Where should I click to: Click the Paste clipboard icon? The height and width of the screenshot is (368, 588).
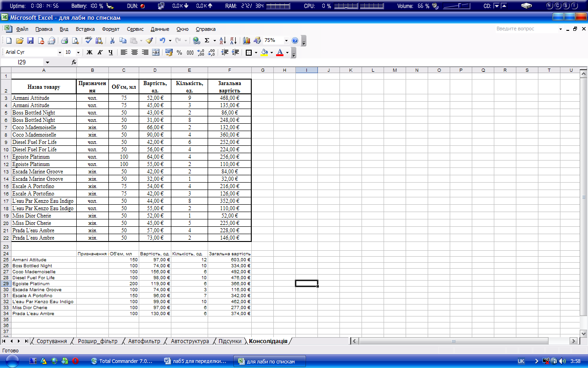(133, 40)
